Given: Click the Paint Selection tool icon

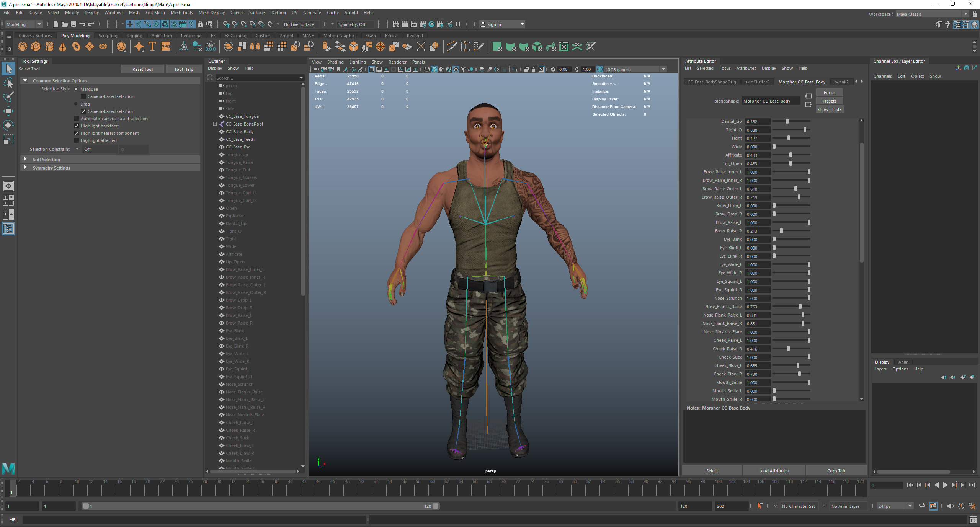Looking at the screenshot, I should (x=8, y=97).
